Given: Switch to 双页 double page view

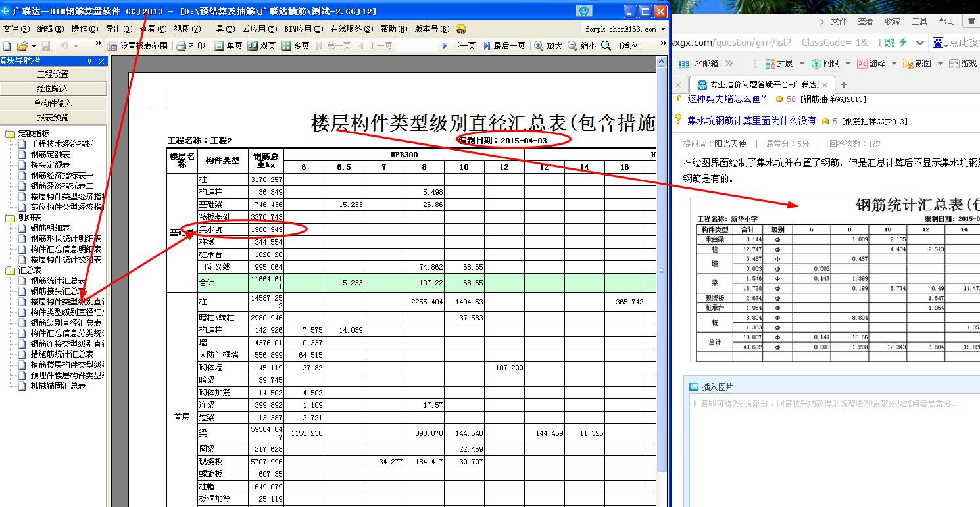Looking at the screenshot, I should (261, 46).
